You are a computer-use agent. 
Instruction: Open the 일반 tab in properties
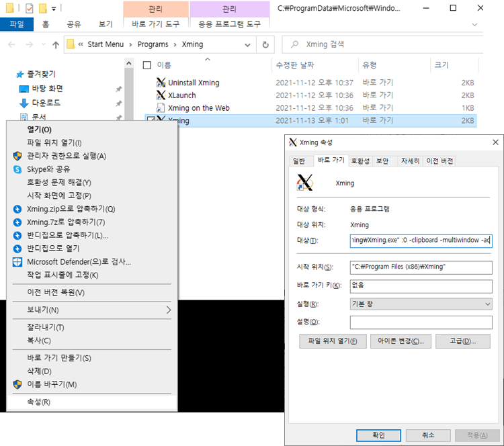point(299,161)
